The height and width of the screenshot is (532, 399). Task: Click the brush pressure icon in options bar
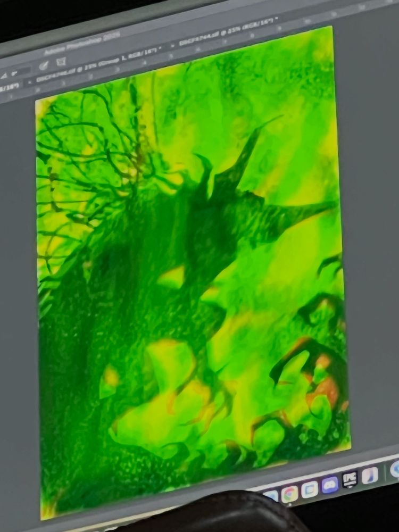44,65
